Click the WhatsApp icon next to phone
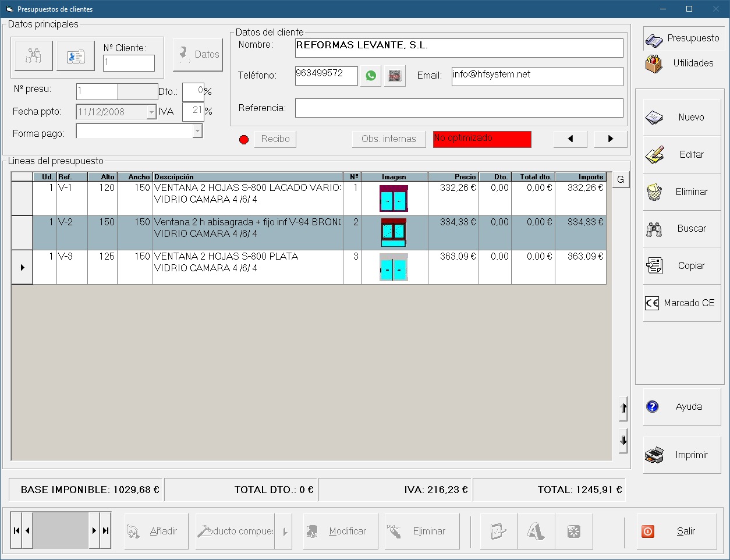 (x=371, y=76)
